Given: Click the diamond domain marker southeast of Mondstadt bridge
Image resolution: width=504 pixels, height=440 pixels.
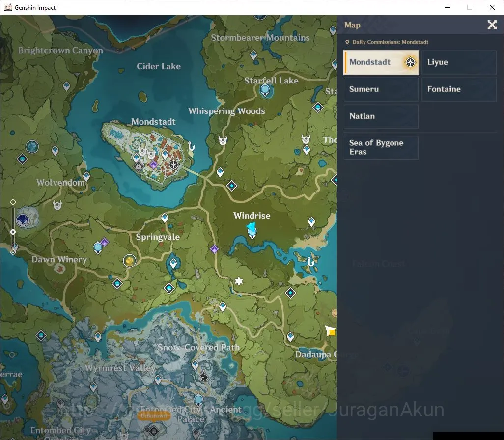Looking at the screenshot, I should click(x=232, y=186).
